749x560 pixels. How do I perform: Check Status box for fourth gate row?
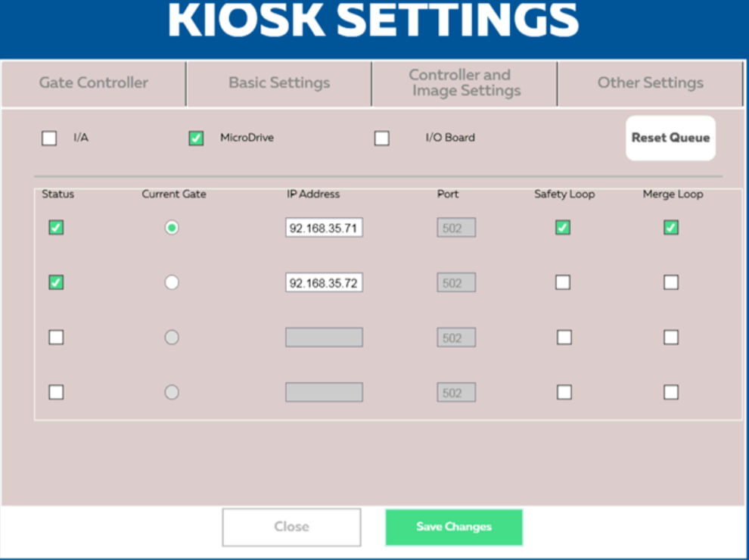56,392
